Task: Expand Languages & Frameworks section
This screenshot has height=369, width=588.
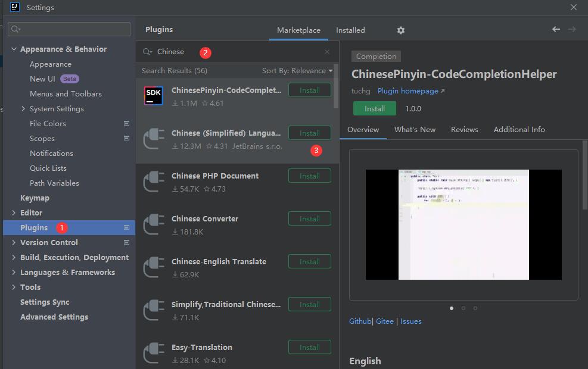Action: click(x=14, y=273)
